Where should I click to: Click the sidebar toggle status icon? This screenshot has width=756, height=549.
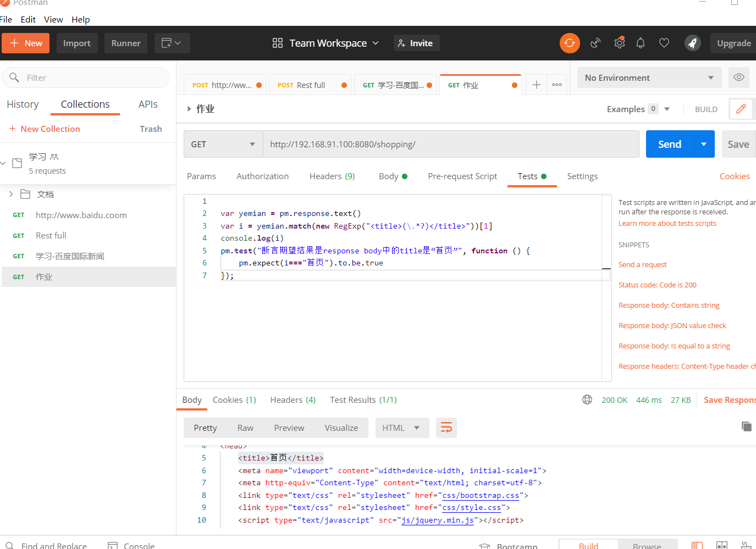pos(697,546)
